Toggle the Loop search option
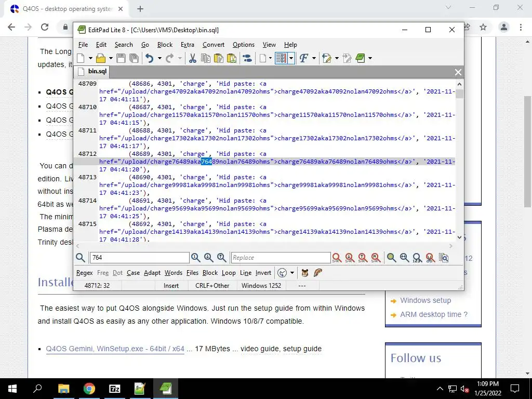532x399 pixels. 229,273
